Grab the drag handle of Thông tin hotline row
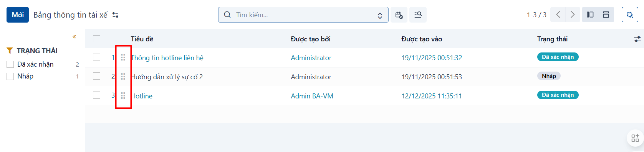Screen dimensions: 644x152 tap(123, 57)
